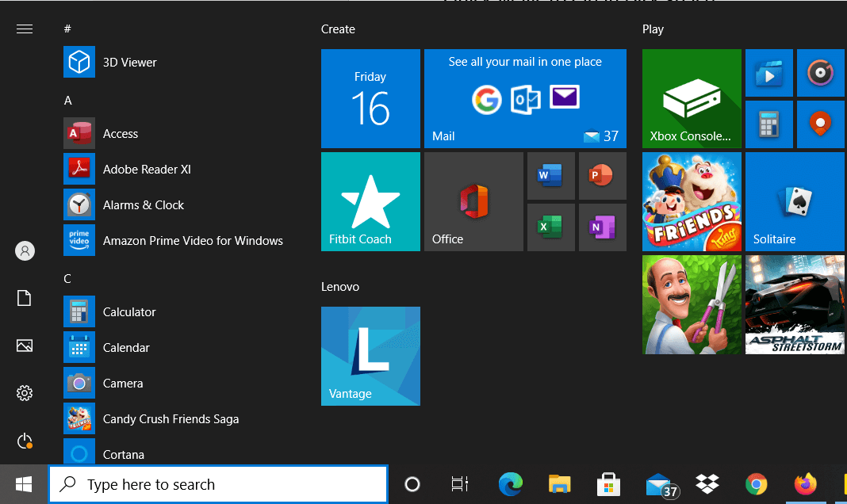Open the Calculator icon in app list
Image resolution: width=847 pixels, height=504 pixels.
pos(79,311)
